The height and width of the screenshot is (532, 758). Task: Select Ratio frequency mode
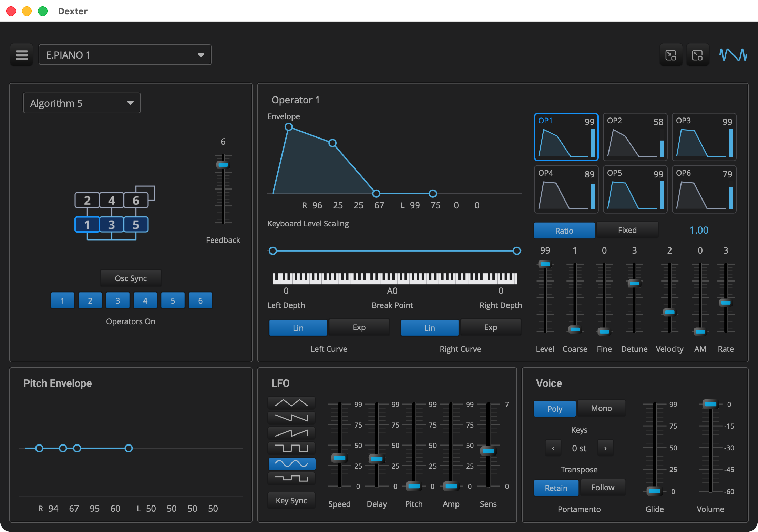[x=564, y=231]
